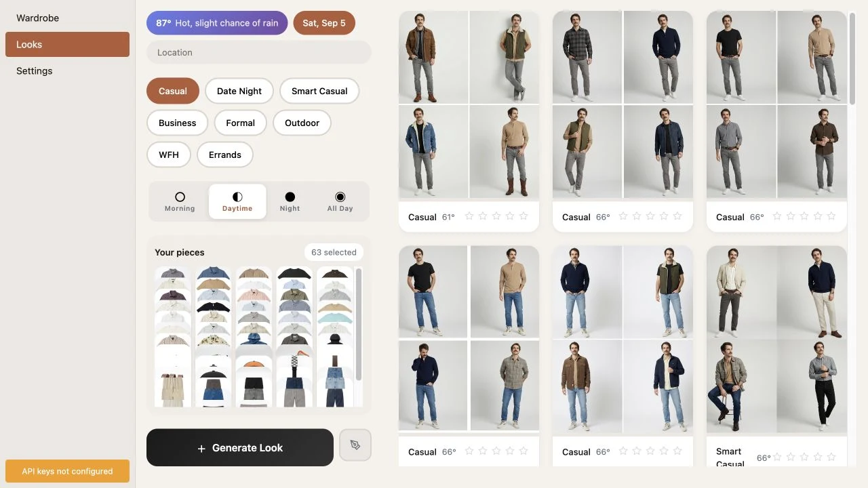Image resolution: width=868 pixels, height=488 pixels.
Task: Open navy sweater with cream pants outfit
Action: [812, 292]
